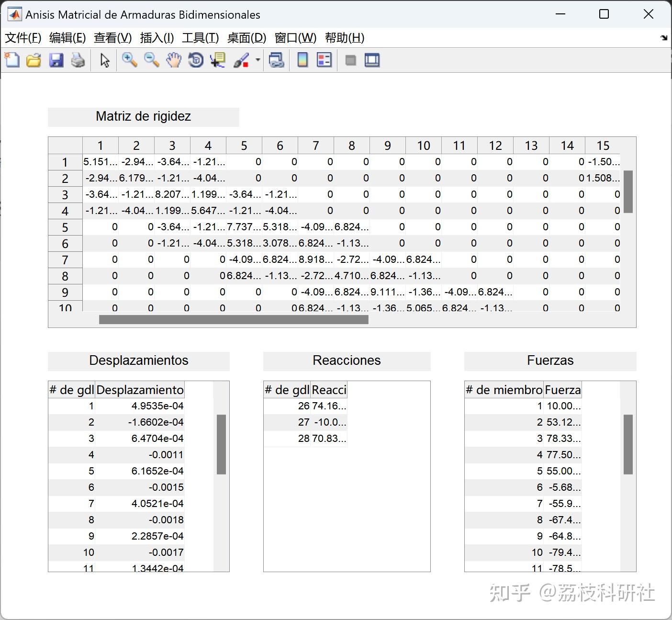
Task: Enable the Link Plot feature
Action: click(276, 60)
